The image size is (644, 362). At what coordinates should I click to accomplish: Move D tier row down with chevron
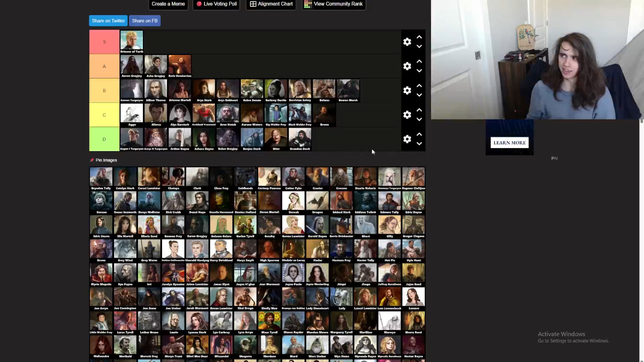tap(419, 144)
